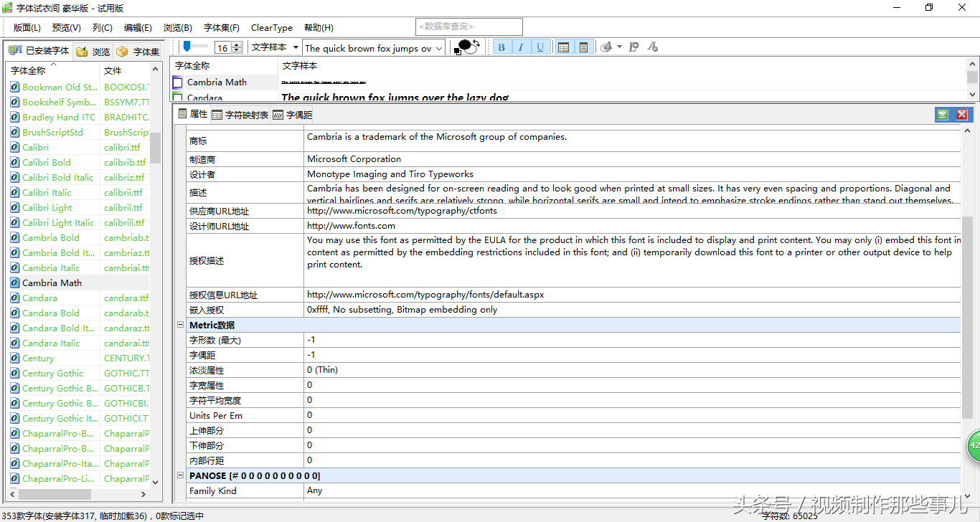Sort the font list by the 文件 column header

125,70
